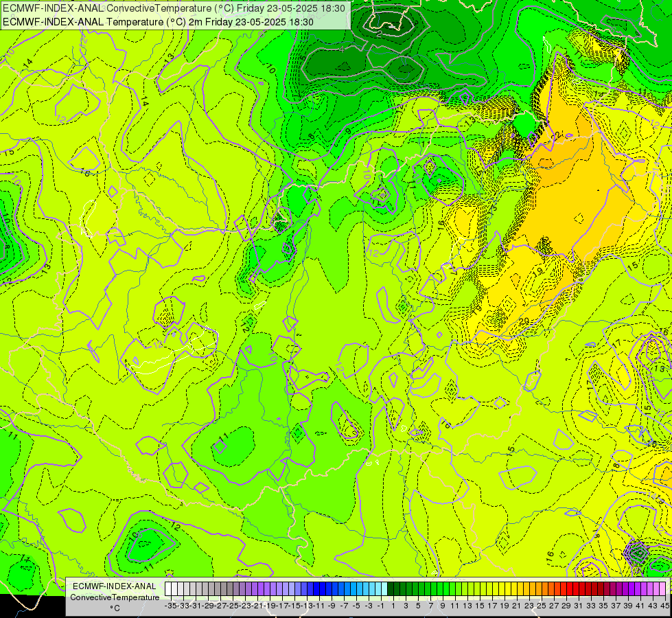Click the Temperature 2m title line at top
672x618 pixels.
[158, 22]
